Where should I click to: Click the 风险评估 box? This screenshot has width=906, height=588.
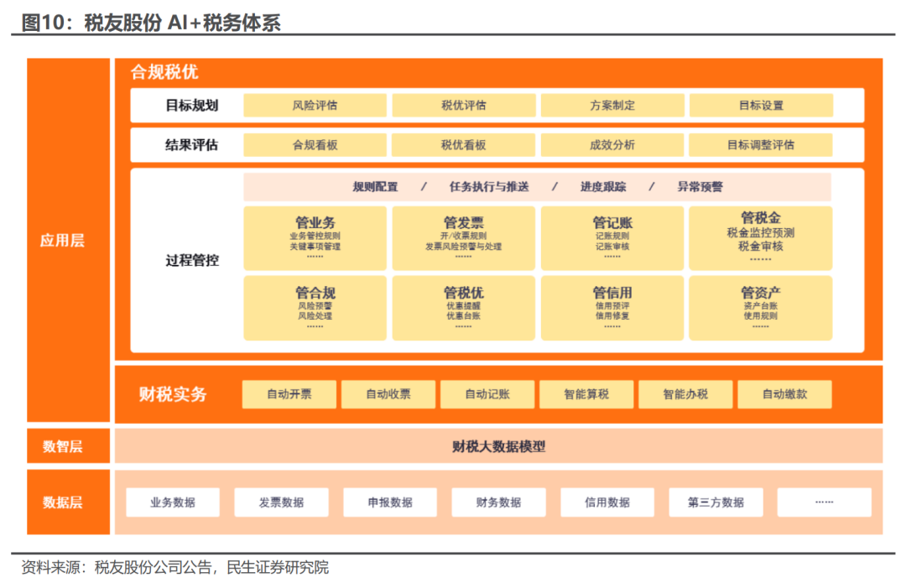[315, 105]
